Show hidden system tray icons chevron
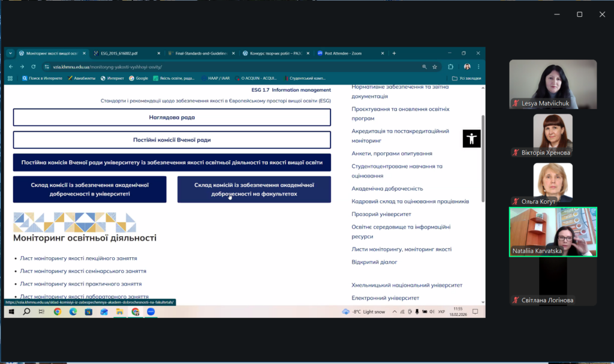The height and width of the screenshot is (364, 614). click(393, 312)
